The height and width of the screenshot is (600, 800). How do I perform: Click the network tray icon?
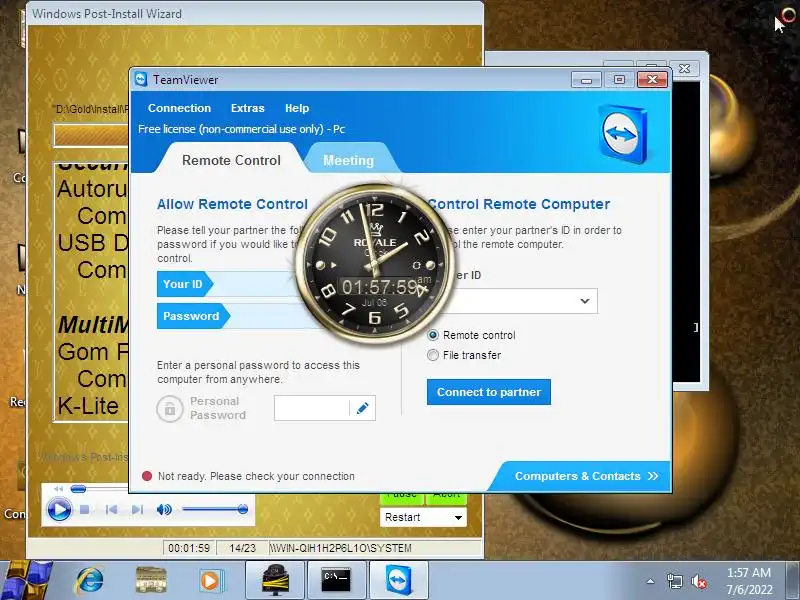tap(674, 581)
